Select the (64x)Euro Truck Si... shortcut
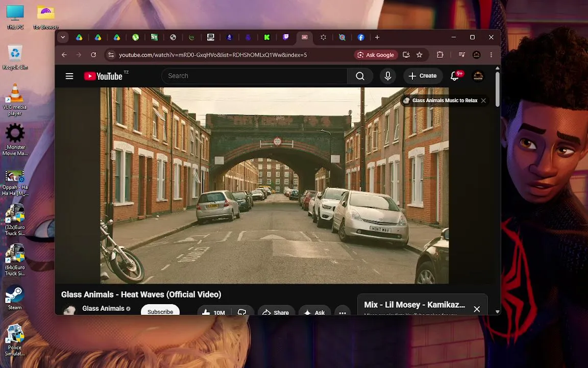The image size is (588, 368). pyautogui.click(x=15, y=260)
